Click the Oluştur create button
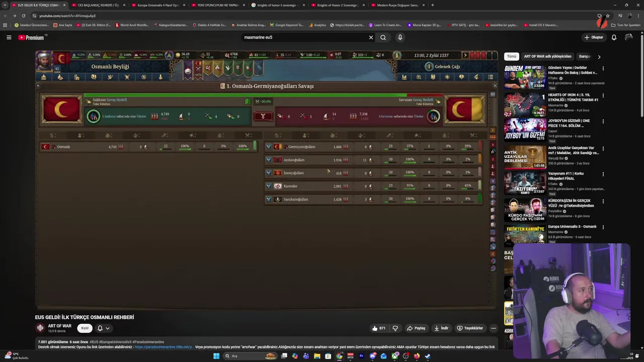This screenshot has width=644, height=362. click(594, 37)
